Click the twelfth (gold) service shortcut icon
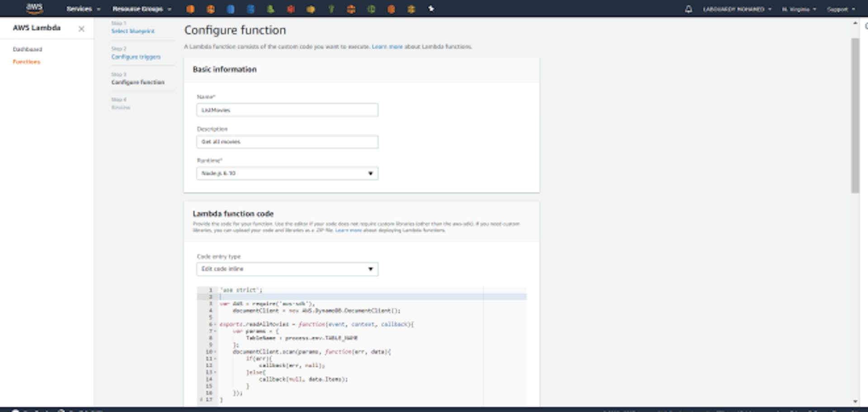Viewport: 868px width, 412px height. tap(411, 9)
